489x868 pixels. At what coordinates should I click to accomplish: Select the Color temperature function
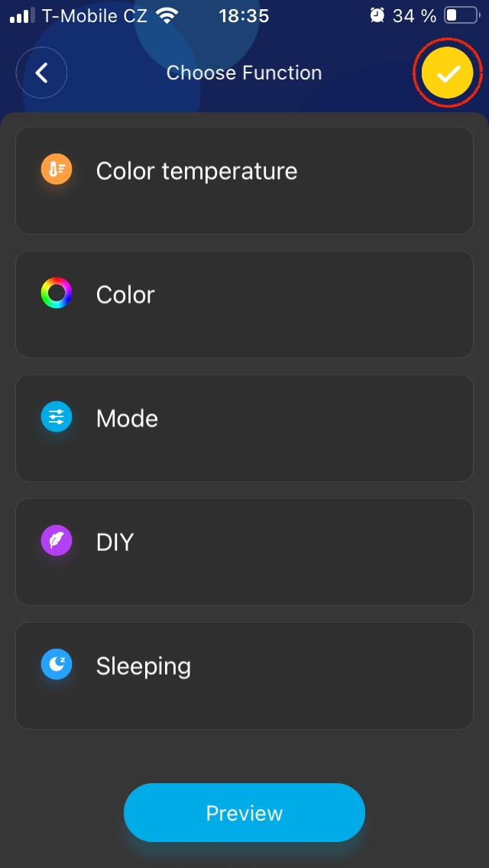[196, 171]
